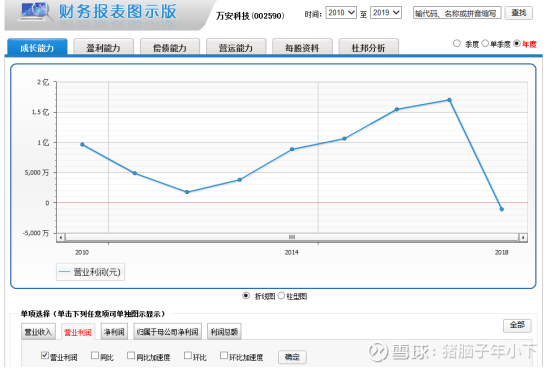Click the 2010 data point on chart
Screen dimensions: 554x368
82,144
